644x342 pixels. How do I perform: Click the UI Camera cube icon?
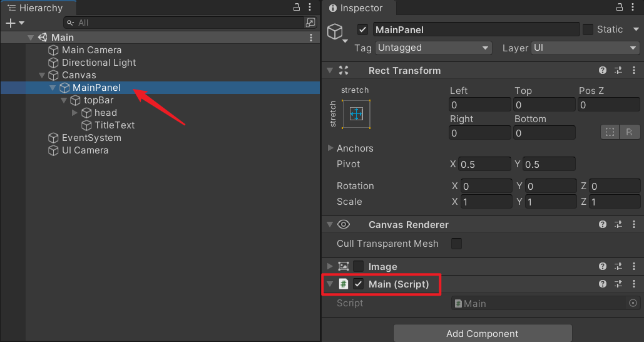click(x=53, y=150)
